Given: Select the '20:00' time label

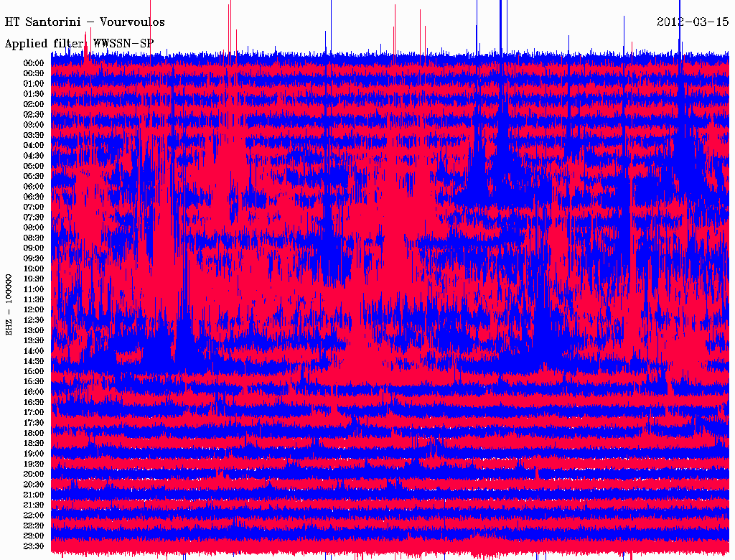Looking at the screenshot, I should click(34, 474).
